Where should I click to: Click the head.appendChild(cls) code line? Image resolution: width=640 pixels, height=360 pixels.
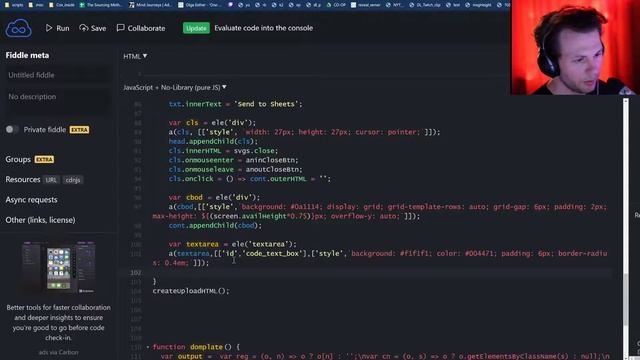click(213, 141)
